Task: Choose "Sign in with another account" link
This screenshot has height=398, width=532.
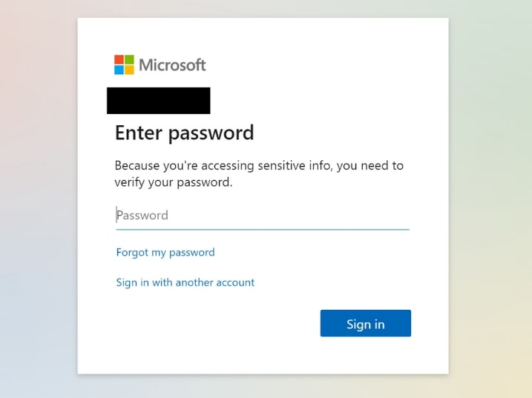Action: point(185,282)
